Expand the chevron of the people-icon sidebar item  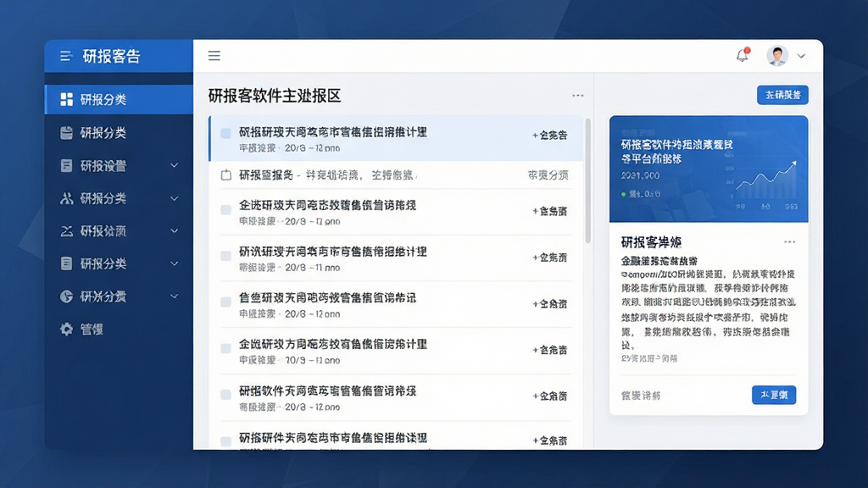175,198
